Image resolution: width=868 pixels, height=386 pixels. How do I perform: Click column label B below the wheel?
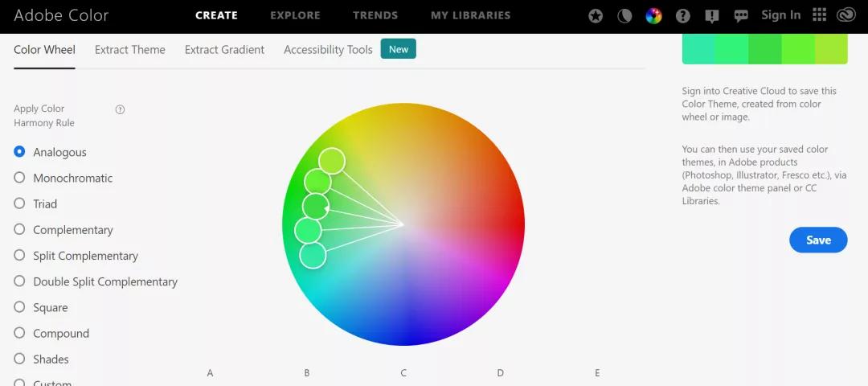[x=307, y=372]
